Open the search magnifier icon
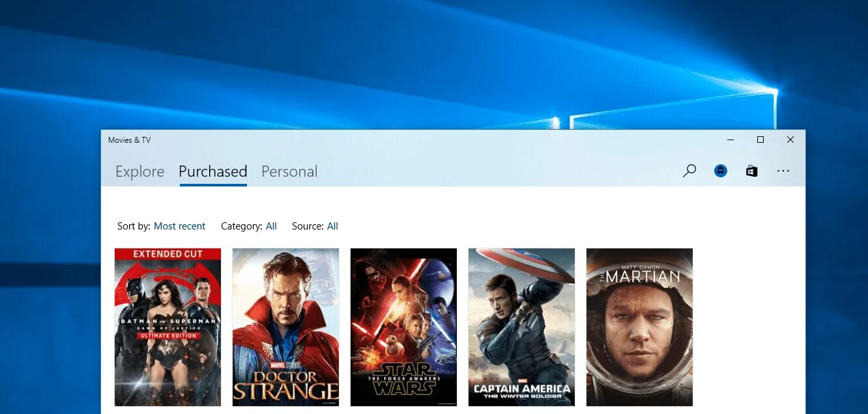Screen dimensions: 868x414 pyautogui.click(x=689, y=171)
